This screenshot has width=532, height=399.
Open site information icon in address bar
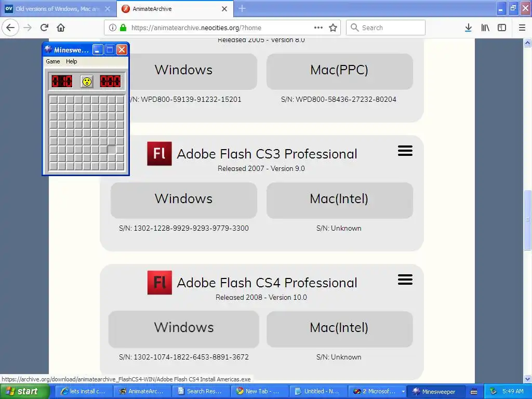113,28
